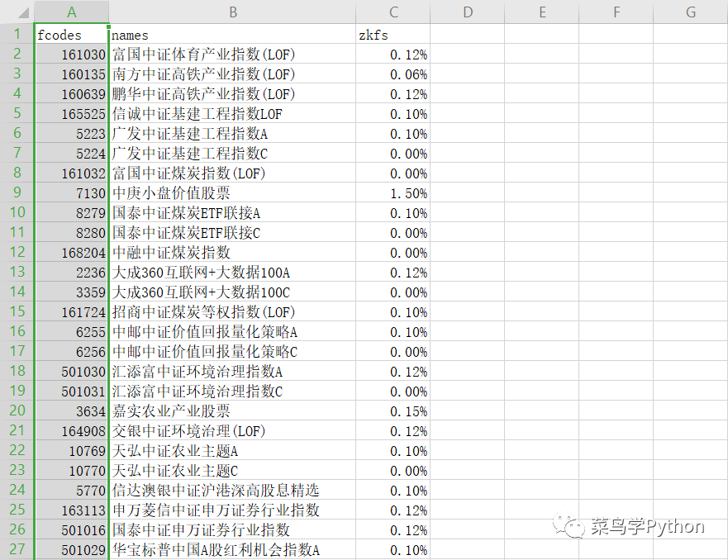Click the select-all corner triangle
The image size is (728, 560).
[x=23, y=12]
